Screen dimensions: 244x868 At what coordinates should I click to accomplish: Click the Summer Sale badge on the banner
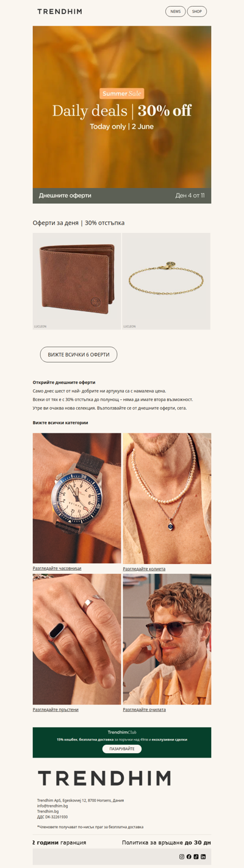[122, 93]
